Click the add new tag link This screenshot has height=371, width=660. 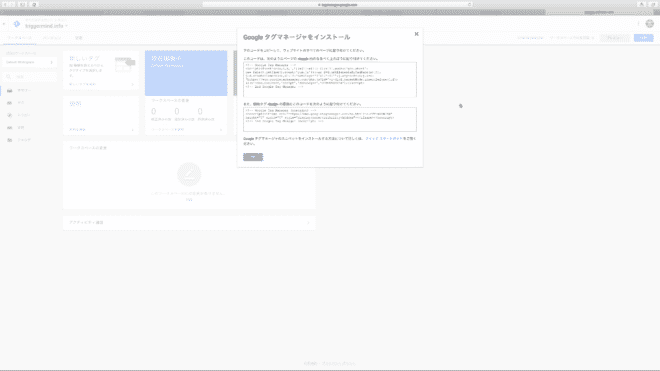[x=82, y=85]
